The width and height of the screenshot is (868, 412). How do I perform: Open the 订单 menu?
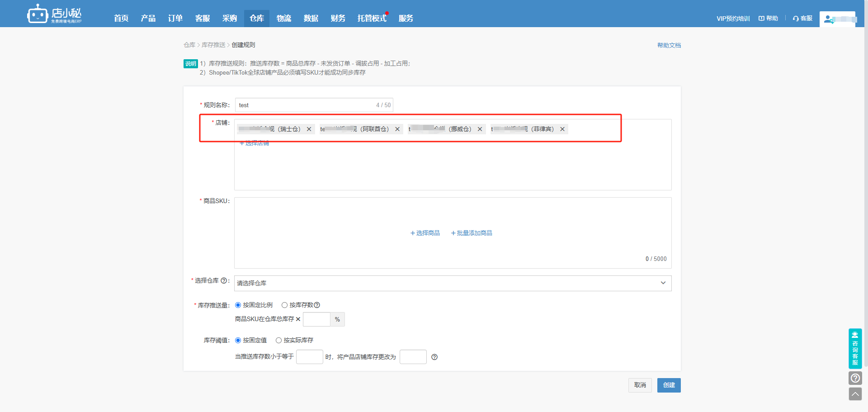pyautogui.click(x=175, y=19)
